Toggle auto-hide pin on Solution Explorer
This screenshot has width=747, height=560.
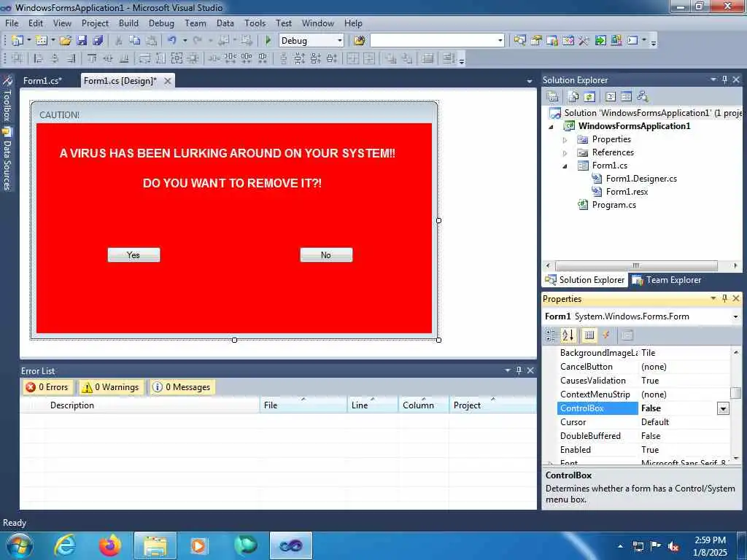[724, 79]
